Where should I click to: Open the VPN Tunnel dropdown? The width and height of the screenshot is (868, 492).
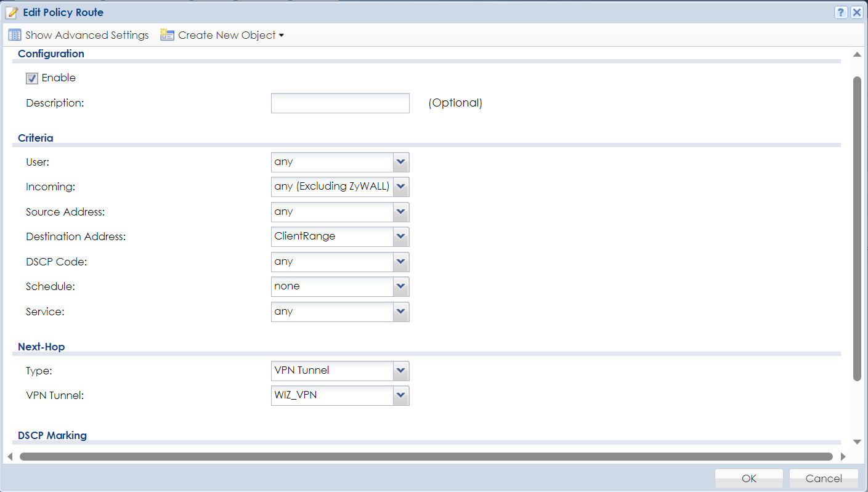pyautogui.click(x=401, y=395)
